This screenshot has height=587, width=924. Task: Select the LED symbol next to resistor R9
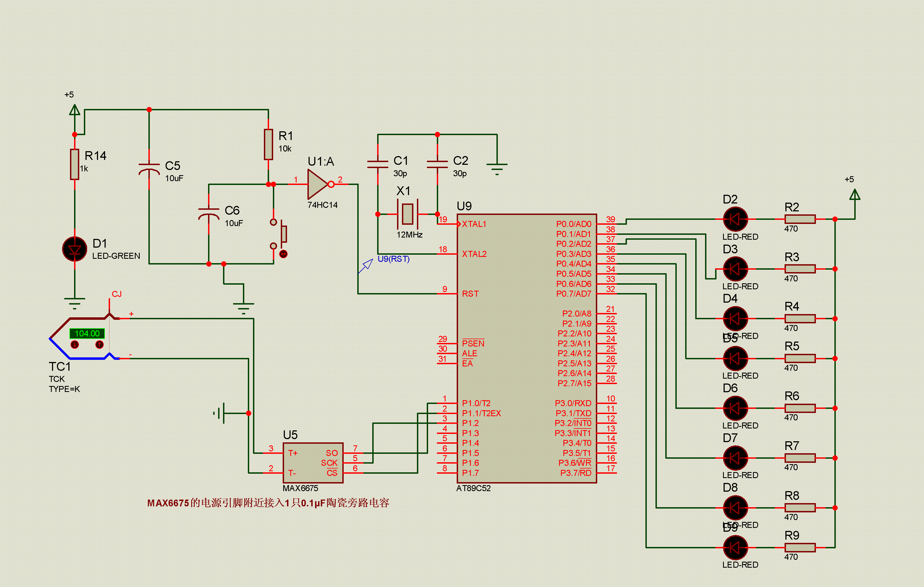pos(735,548)
